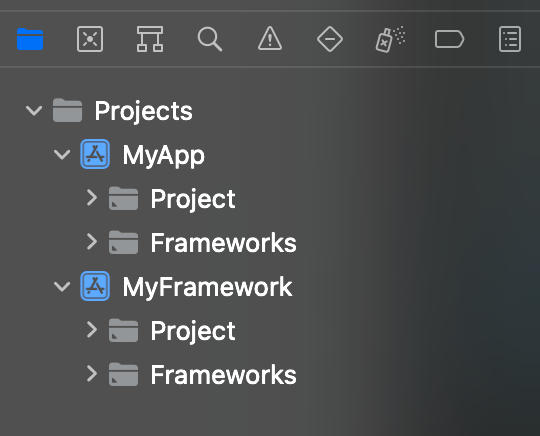Open the Report navigator list icon
The height and width of the screenshot is (436, 540).
point(510,39)
